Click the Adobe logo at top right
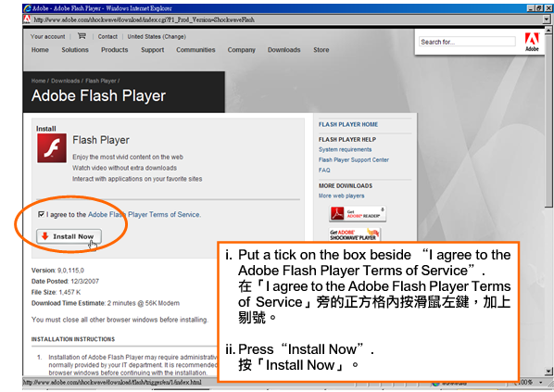 [x=532, y=42]
